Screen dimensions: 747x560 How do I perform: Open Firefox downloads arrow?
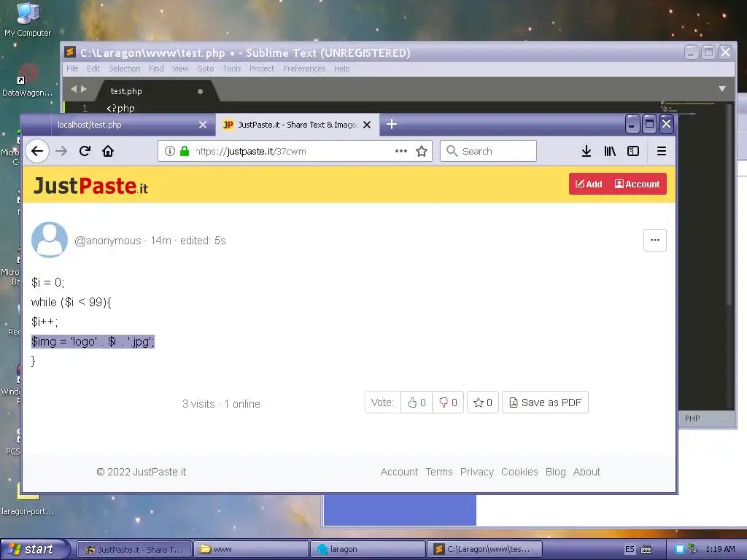(x=587, y=152)
